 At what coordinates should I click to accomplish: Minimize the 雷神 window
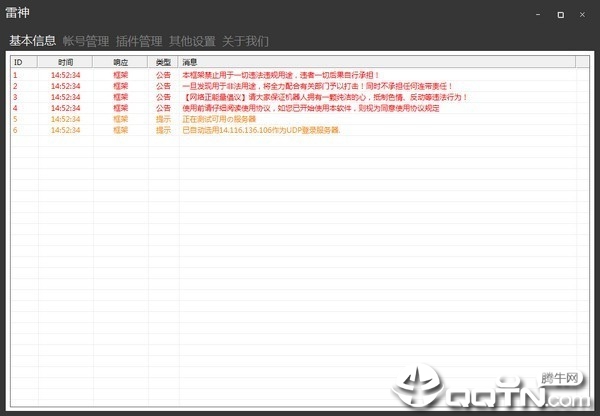538,15
